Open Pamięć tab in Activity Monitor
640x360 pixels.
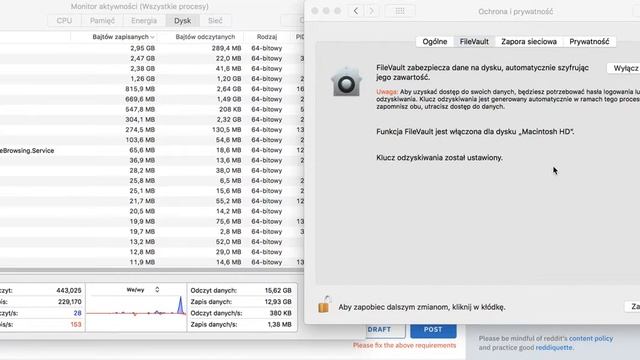point(102,20)
